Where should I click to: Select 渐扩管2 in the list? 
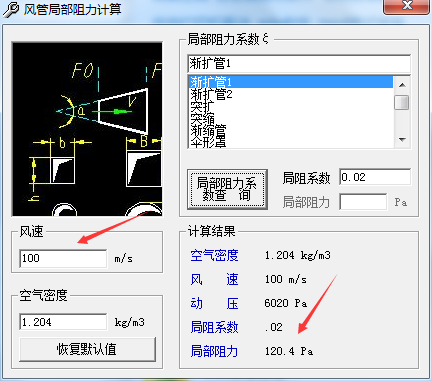(211, 94)
